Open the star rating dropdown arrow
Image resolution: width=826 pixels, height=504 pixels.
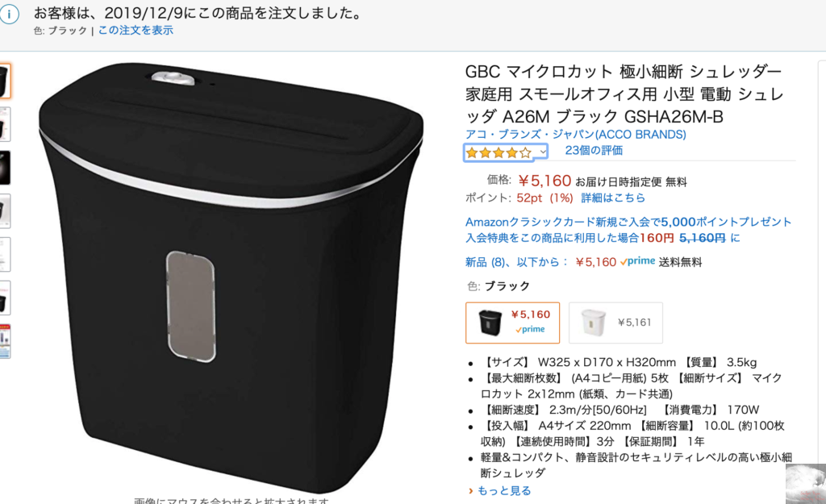543,152
